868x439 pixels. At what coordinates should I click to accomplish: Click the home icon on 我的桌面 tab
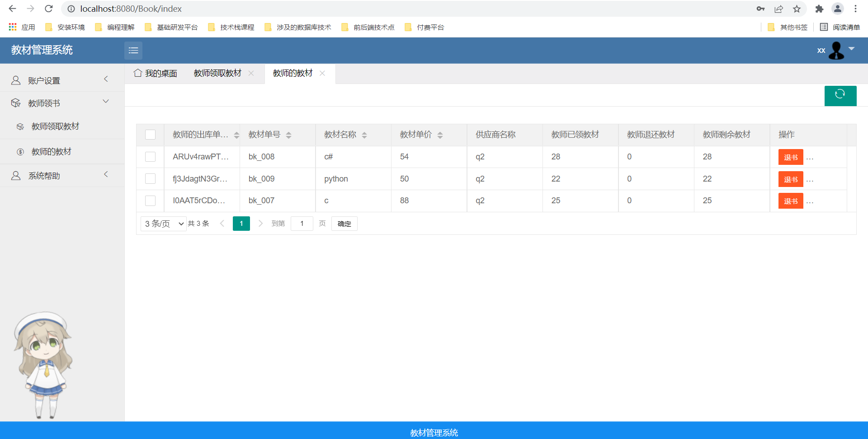(138, 73)
